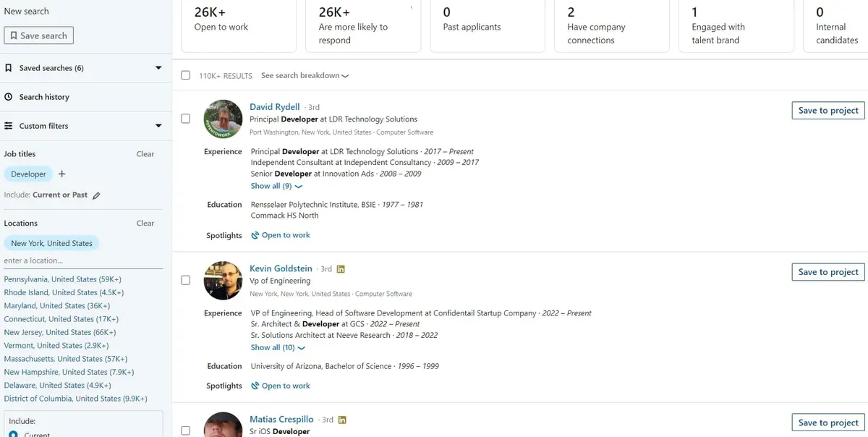Viewport: 868px width, 437px height.
Task: Click Matias Crespillo's LinkedIn badge icon
Action: (x=341, y=419)
